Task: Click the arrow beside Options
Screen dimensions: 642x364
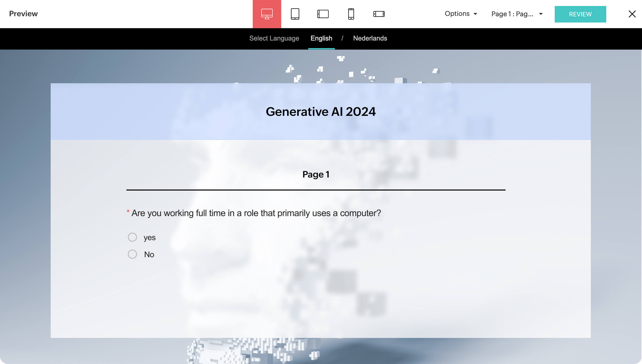Action: click(x=475, y=14)
